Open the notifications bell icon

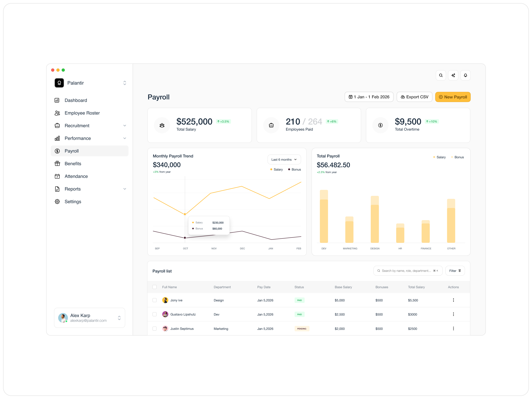pyautogui.click(x=466, y=75)
